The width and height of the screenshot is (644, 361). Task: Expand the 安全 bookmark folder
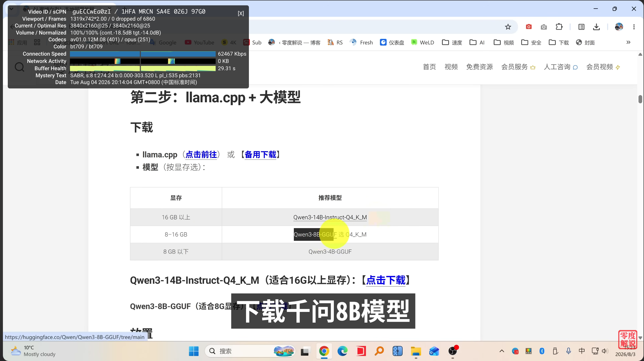531,43
